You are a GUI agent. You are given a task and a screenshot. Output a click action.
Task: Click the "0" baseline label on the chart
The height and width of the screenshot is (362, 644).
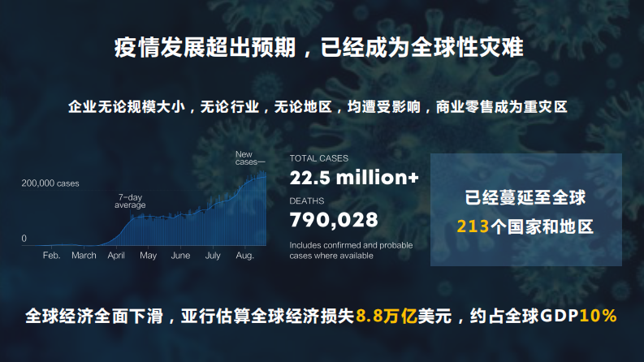coord(24,239)
